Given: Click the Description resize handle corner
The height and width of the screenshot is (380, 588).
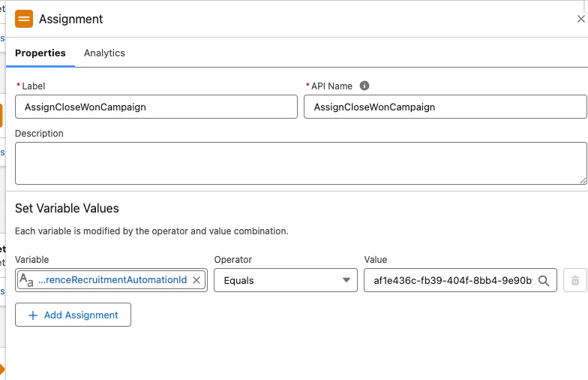Looking at the screenshot, I should (x=583, y=180).
